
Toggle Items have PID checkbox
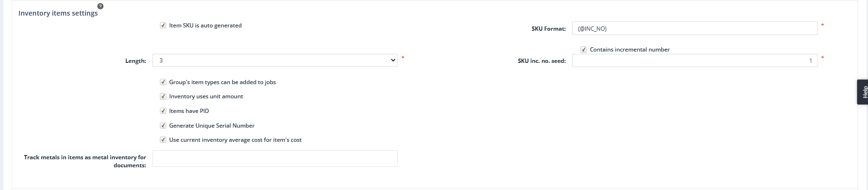pyautogui.click(x=163, y=111)
